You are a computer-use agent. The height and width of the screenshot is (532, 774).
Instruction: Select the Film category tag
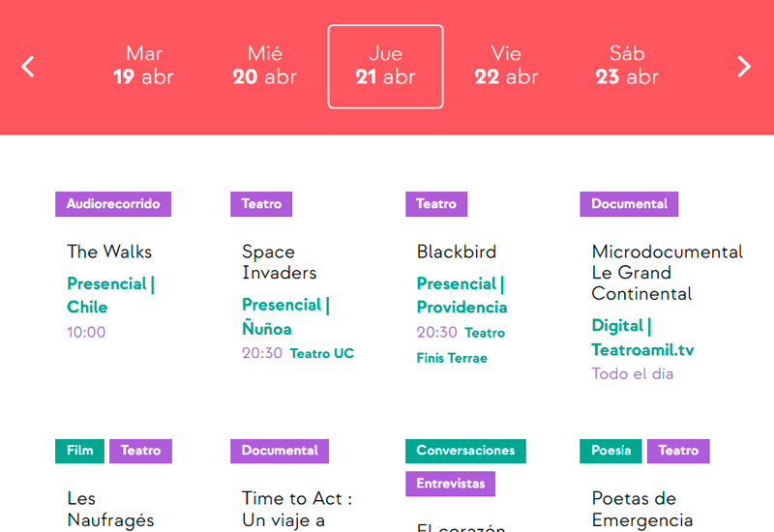click(80, 451)
